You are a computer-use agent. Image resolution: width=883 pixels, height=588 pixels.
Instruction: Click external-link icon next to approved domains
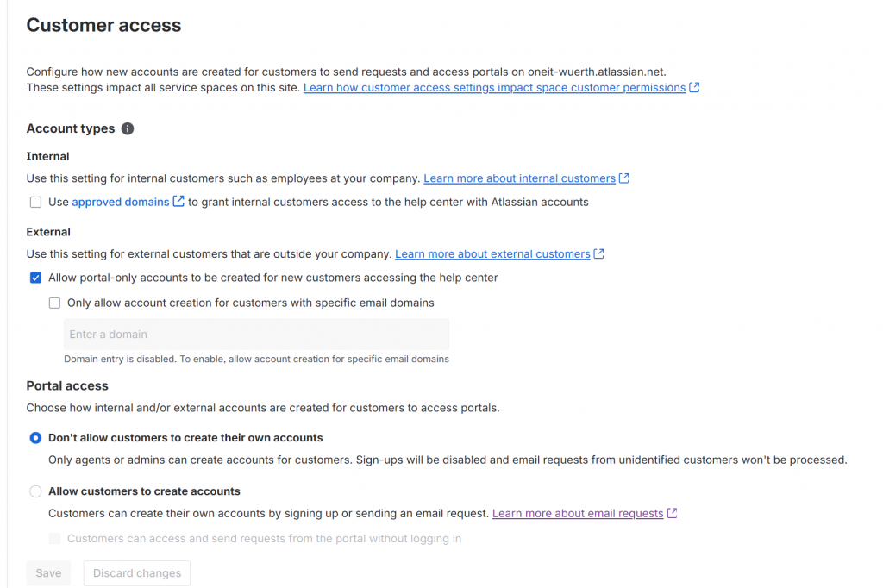click(178, 202)
